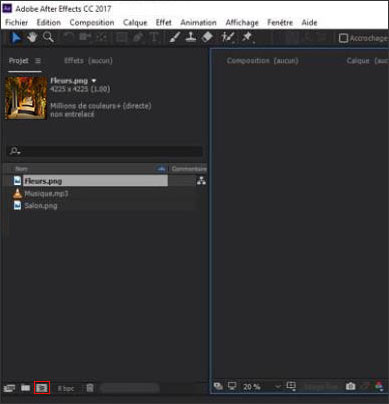Select the Selection arrow tool
The image size is (389, 404).
[x=16, y=37]
